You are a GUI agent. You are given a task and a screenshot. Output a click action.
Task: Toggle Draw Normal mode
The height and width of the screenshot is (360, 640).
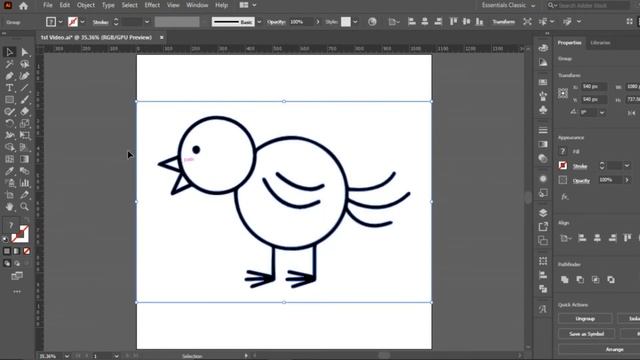click(x=7, y=264)
